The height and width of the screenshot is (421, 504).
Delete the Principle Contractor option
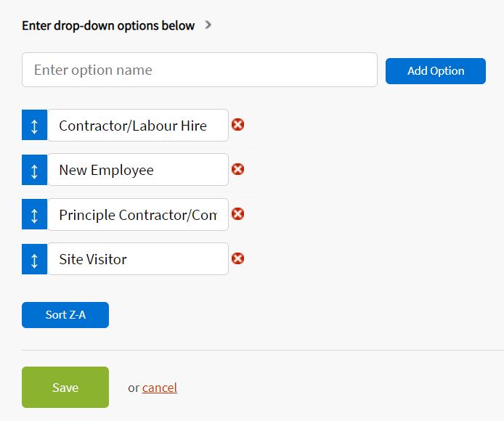(237, 214)
